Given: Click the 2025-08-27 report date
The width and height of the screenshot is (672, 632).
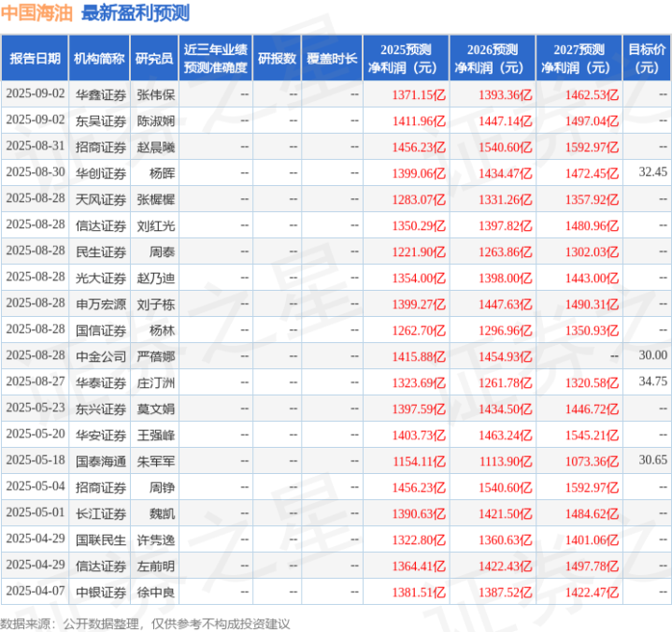Looking at the screenshot, I should coord(36,381).
